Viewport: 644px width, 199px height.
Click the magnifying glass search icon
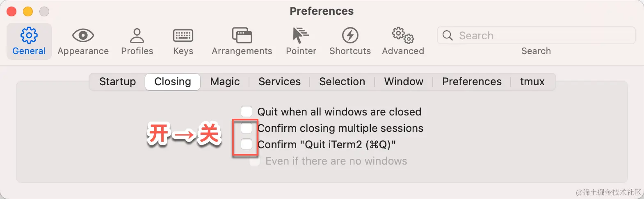point(448,36)
